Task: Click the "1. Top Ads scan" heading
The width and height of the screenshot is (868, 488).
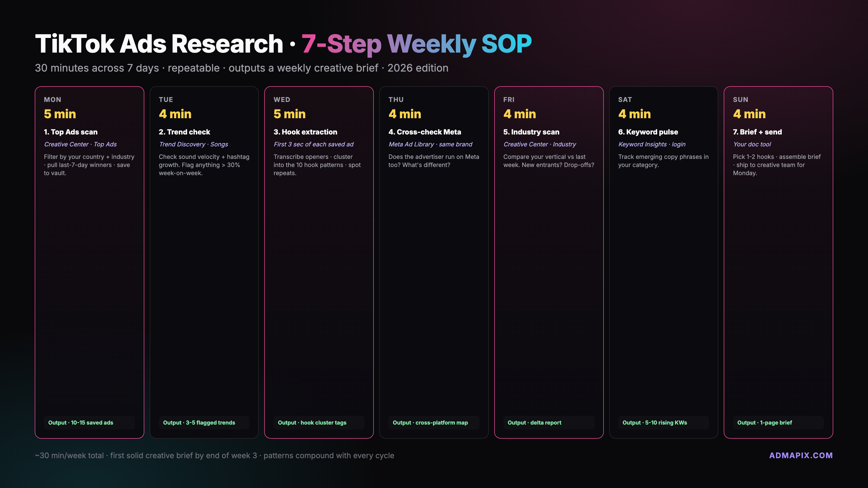Action: click(x=71, y=132)
